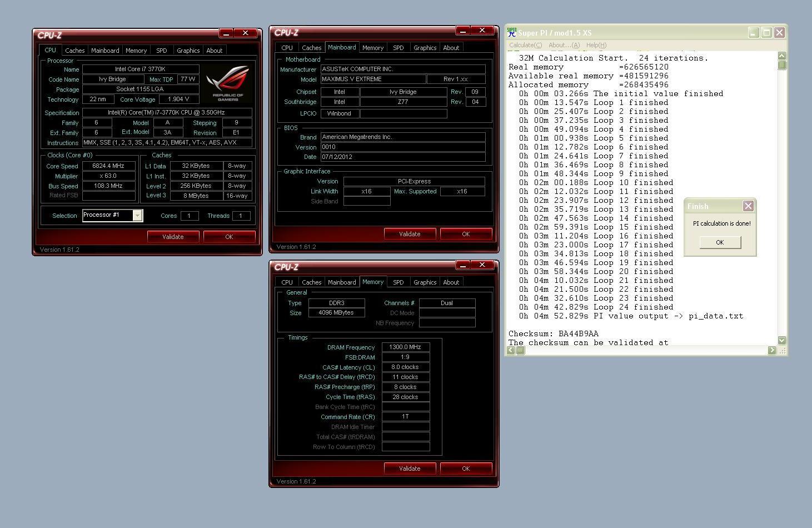The width and height of the screenshot is (812, 528).
Task: Click Super PI horizontal scrollbar right arrow
Action: [771, 350]
